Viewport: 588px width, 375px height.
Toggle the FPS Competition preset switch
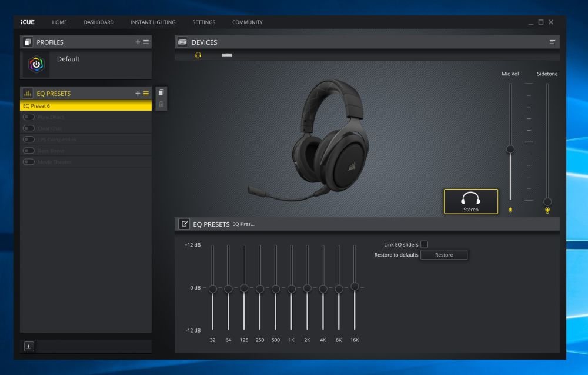click(28, 140)
